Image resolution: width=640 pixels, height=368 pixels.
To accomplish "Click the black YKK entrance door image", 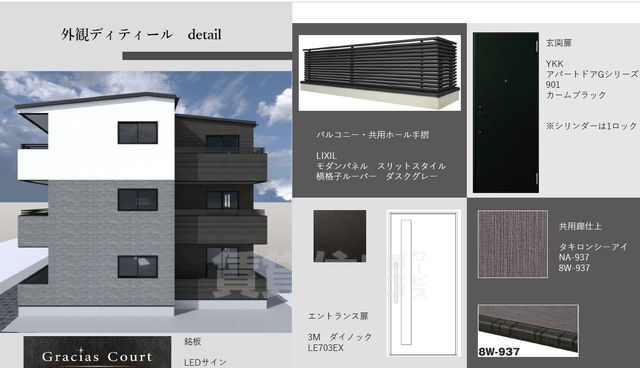I will pos(506,113).
